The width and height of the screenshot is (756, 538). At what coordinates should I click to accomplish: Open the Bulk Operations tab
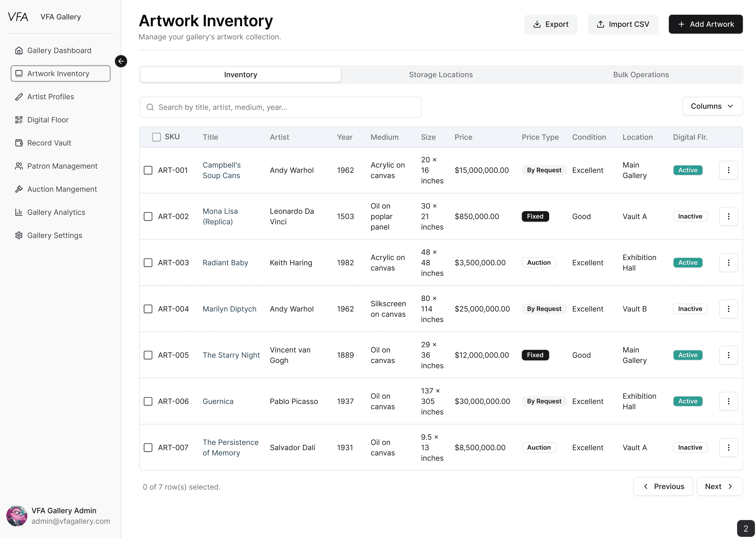pyautogui.click(x=641, y=75)
